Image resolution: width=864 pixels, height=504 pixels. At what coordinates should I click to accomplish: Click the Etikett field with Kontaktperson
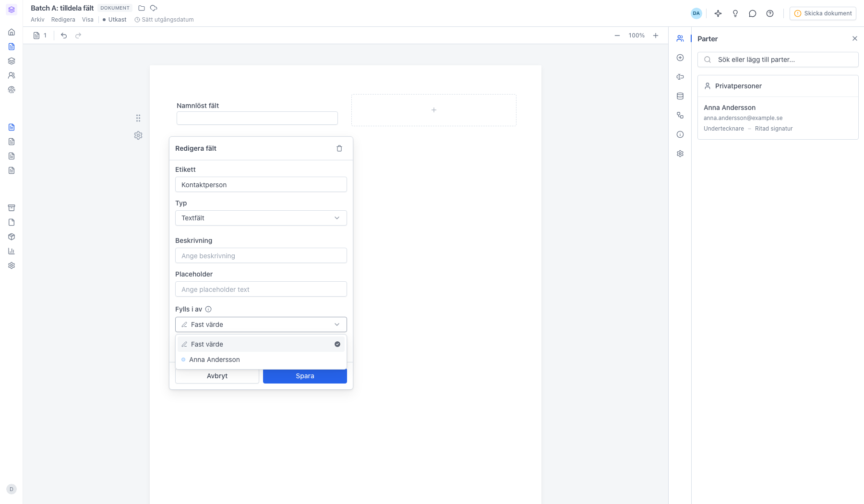pos(261,184)
